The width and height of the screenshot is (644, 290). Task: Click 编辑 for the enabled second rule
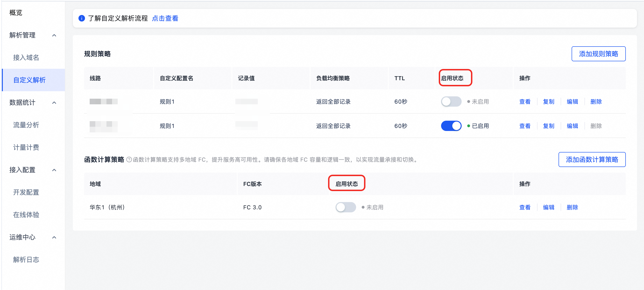pyautogui.click(x=572, y=126)
